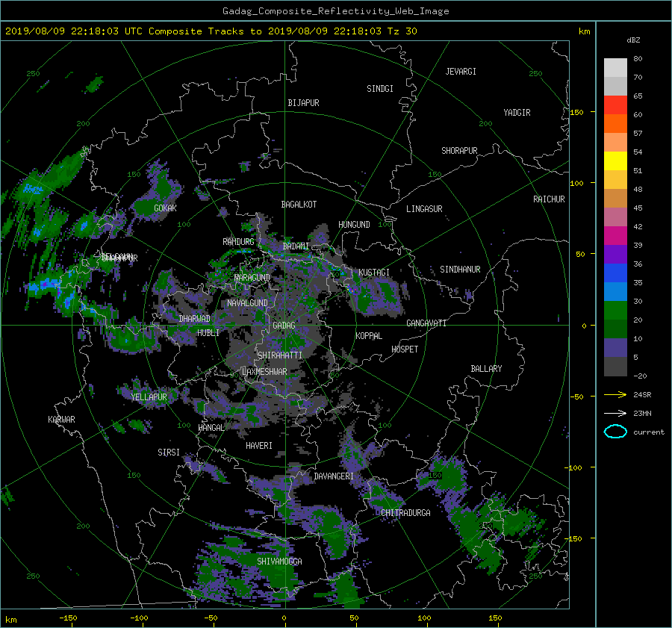Screen dimensions: 672x628
Task: Click the 'BIJAPUR' city label
Action: (303, 103)
